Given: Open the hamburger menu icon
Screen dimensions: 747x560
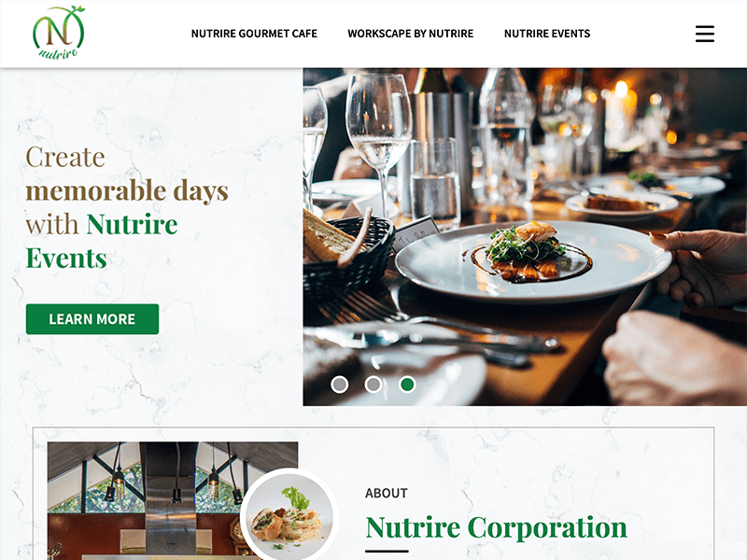Looking at the screenshot, I should tap(705, 34).
